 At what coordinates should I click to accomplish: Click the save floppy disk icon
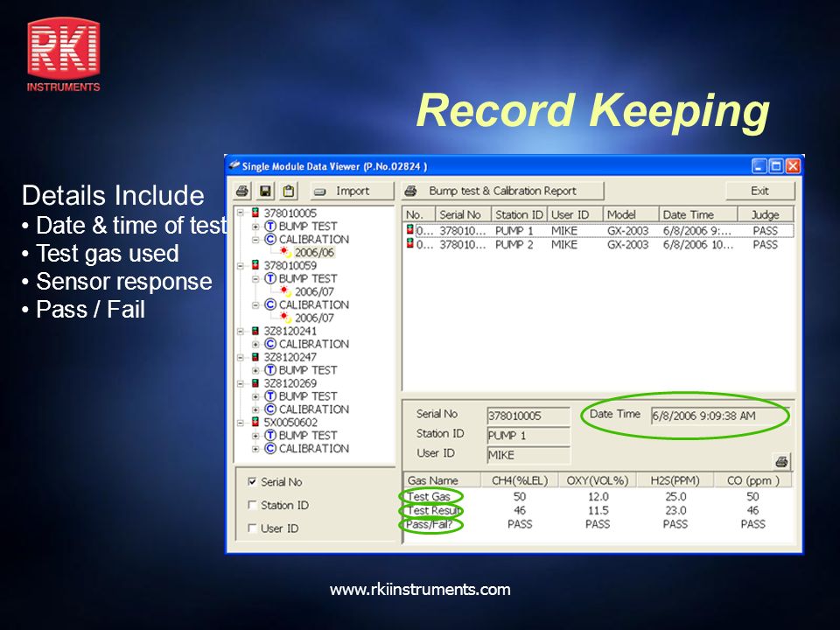pyautogui.click(x=266, y=192)
